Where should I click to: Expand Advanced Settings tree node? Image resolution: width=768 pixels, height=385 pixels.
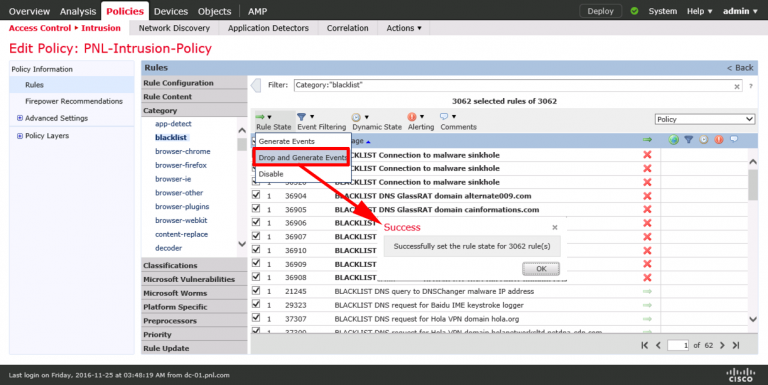(20, 118)
